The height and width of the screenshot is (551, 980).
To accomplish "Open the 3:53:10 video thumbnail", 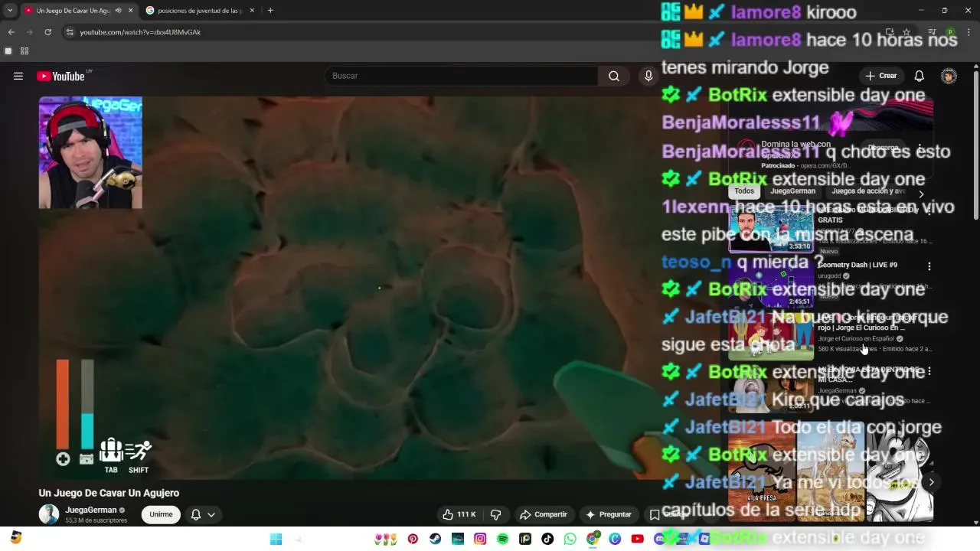I will click(x=770, y=228).
